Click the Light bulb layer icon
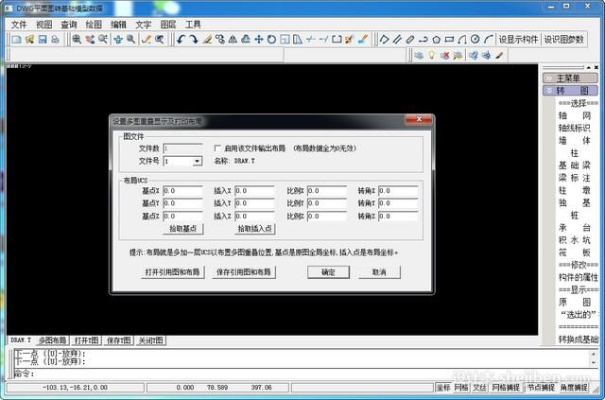605x400 pixels. 432,56
